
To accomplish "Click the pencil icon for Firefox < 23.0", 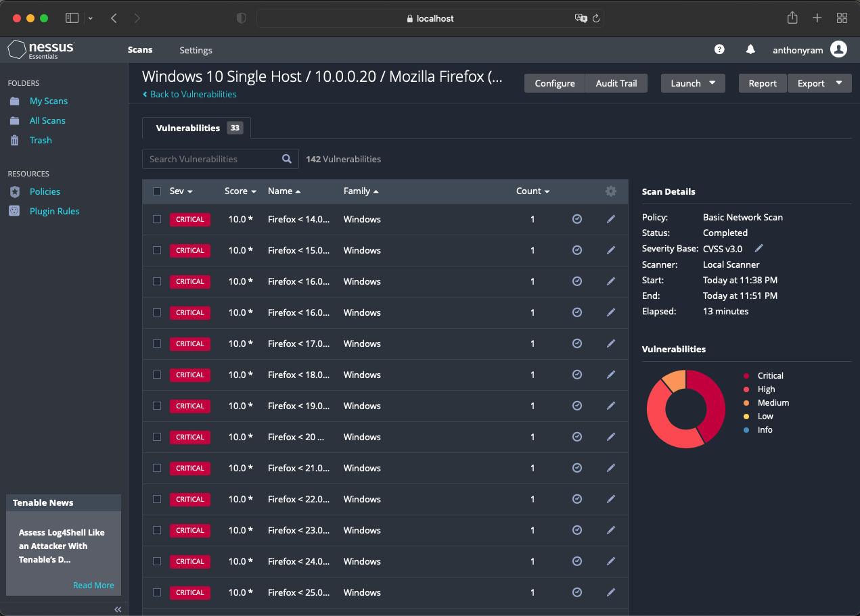I will pos(611,530).
